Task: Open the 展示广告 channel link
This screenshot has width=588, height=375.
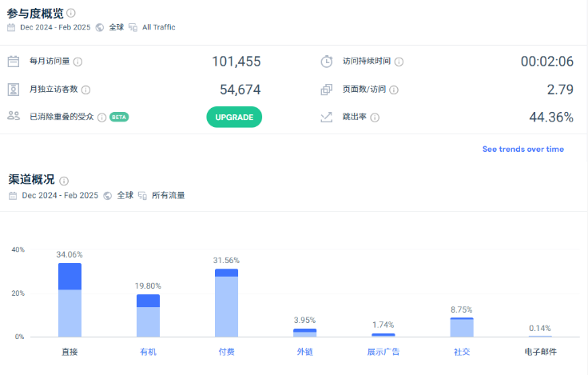Action: pos(383,352)
